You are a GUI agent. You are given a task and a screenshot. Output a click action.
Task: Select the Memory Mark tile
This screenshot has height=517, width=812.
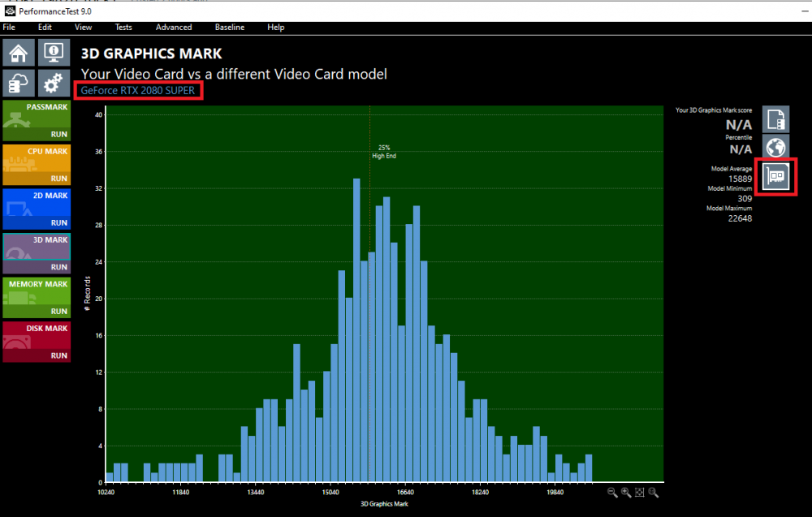point(37,297)
